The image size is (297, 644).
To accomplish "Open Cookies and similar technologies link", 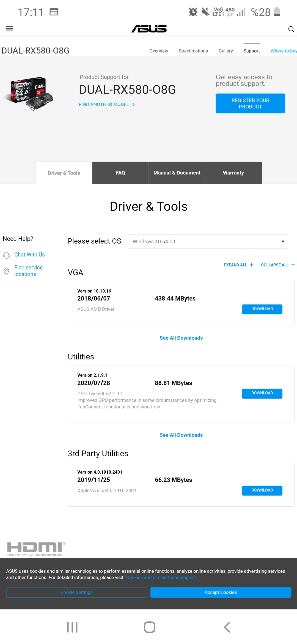I will click(161, 577).
